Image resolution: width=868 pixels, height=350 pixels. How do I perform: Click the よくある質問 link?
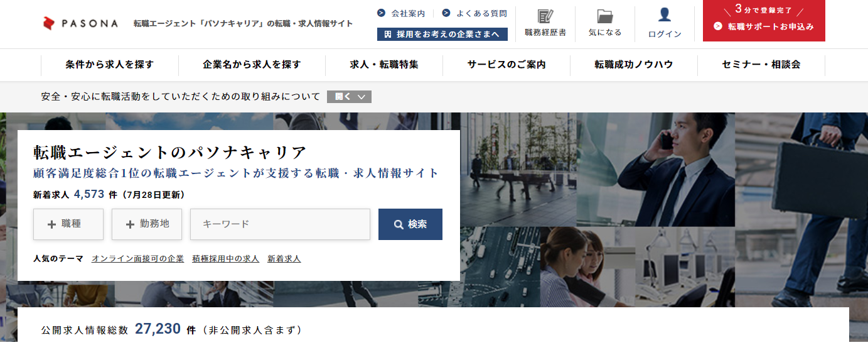point(481,13)
